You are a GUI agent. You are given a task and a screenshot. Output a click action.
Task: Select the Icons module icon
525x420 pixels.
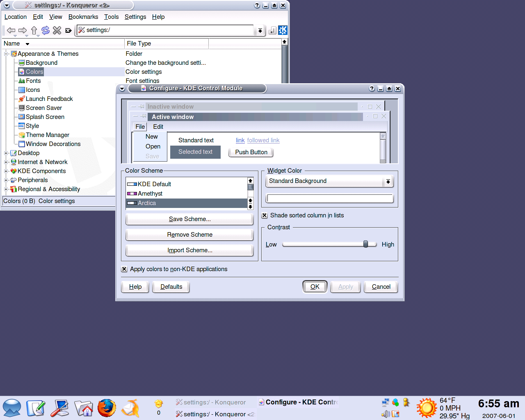pos(22,90)
